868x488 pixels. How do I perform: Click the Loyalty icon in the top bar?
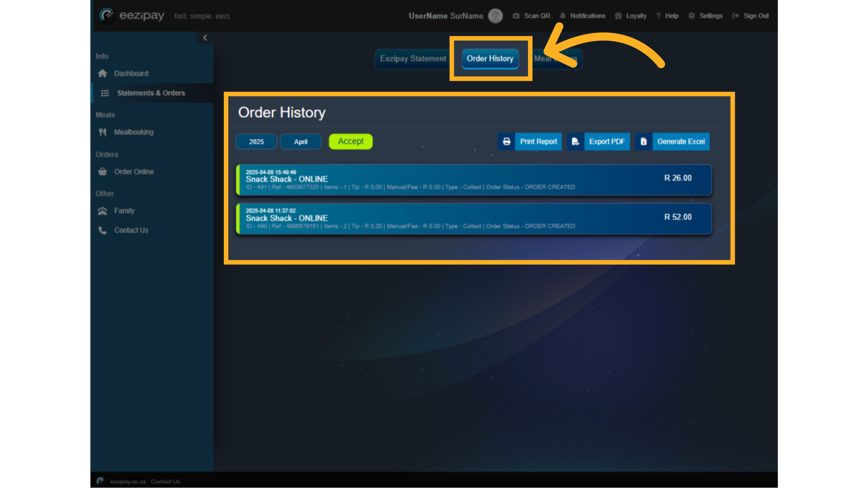click(x=618, y=15)
